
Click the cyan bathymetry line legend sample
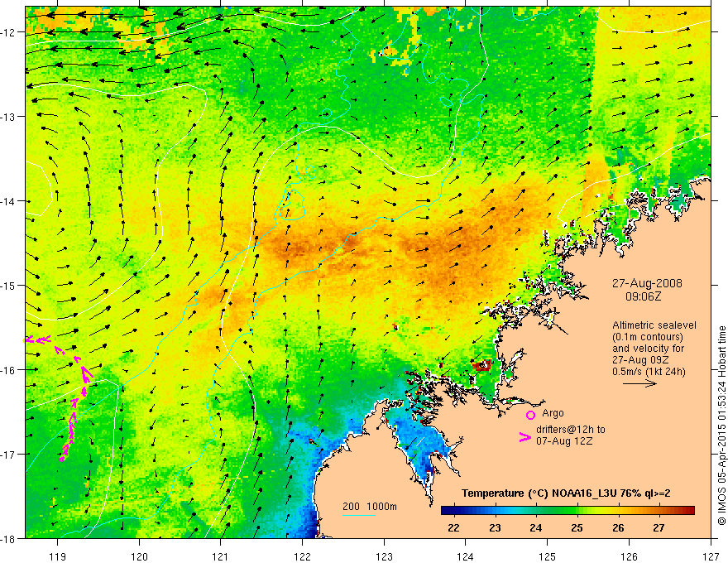[359, 515]
